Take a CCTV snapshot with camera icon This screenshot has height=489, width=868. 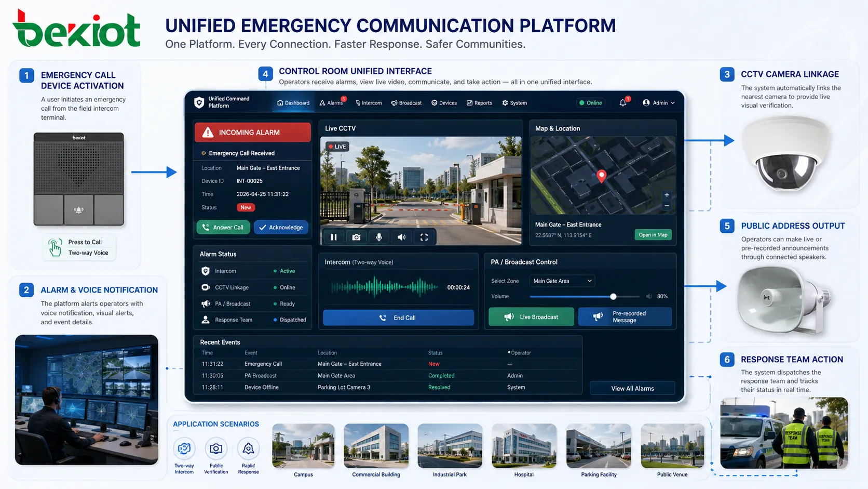(356, 237)
